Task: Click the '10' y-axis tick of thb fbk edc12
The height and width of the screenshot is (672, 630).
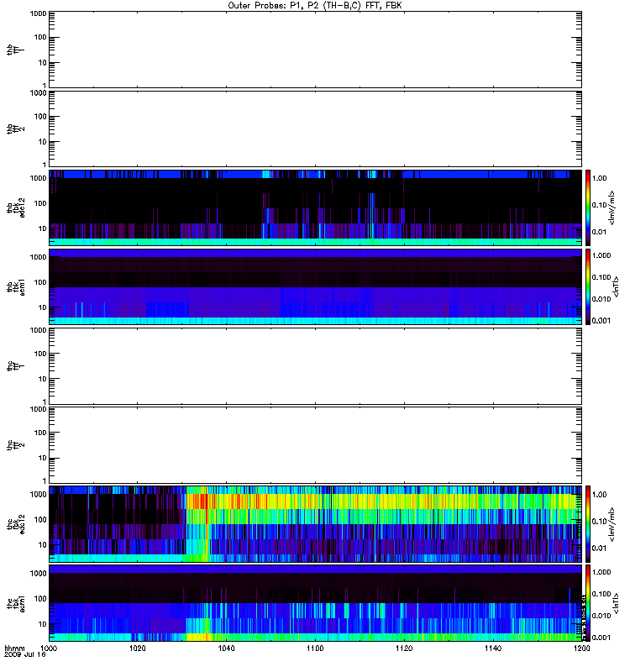Action: click(43, 228)
